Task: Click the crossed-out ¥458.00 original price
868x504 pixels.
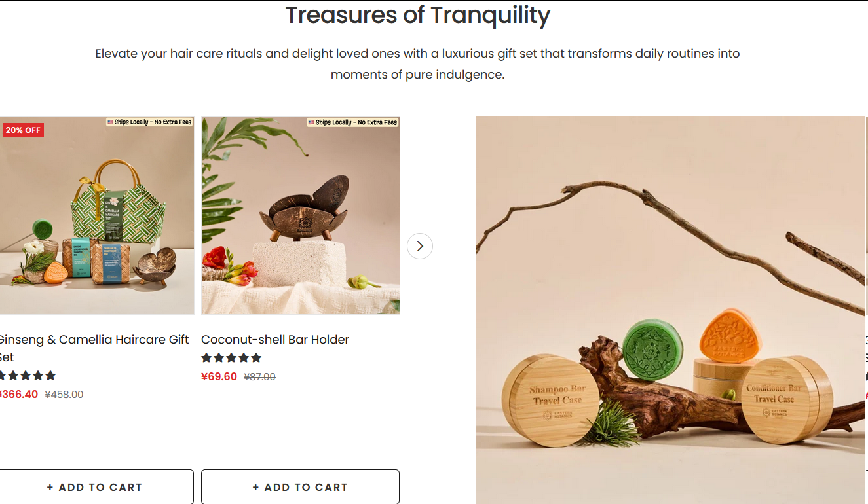Action: [x=64, y=395]
